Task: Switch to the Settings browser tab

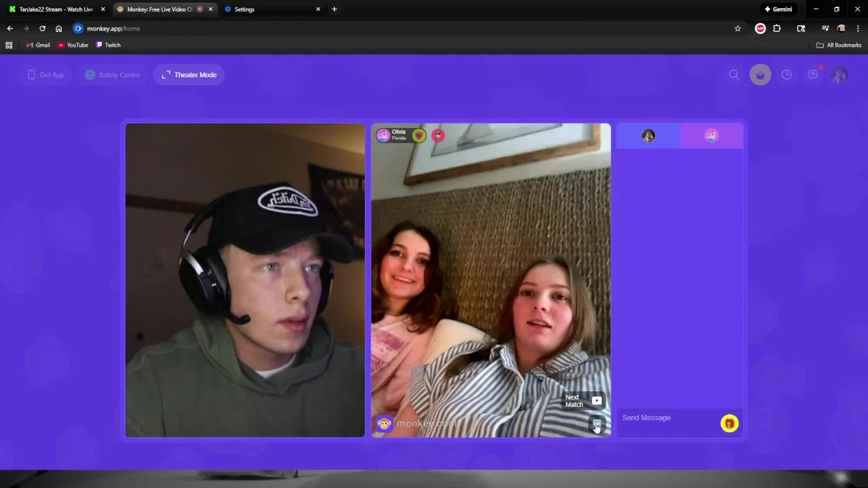Action: [x=271, y=9]
